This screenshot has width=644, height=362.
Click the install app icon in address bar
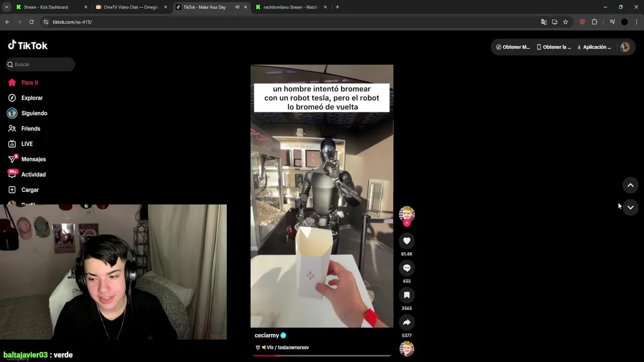click(x=554, y=22)
